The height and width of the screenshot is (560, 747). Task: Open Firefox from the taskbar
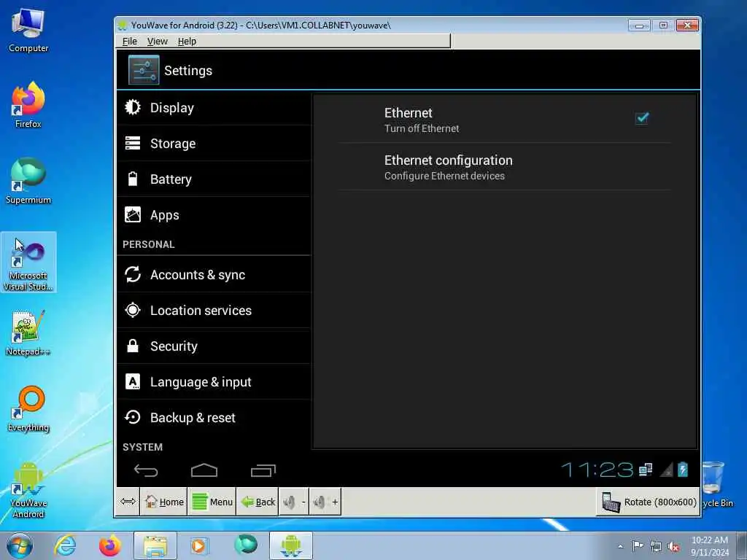coord(110,545)
